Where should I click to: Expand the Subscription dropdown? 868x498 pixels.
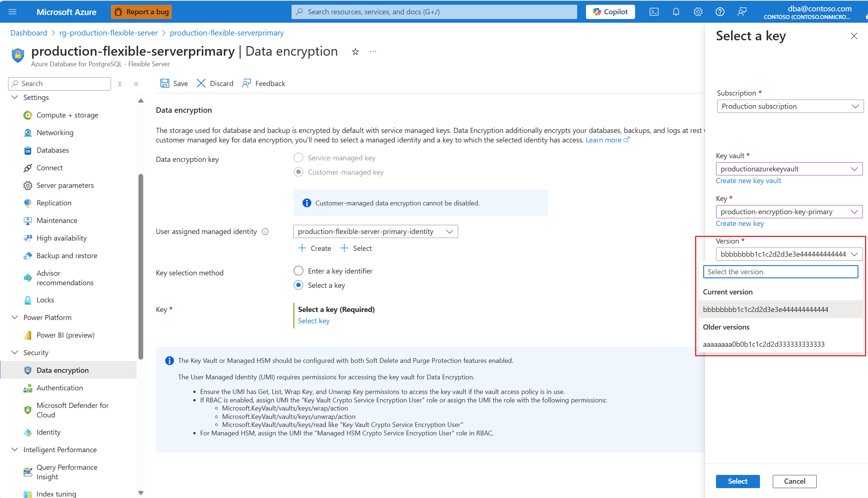[x=790, y=106]
